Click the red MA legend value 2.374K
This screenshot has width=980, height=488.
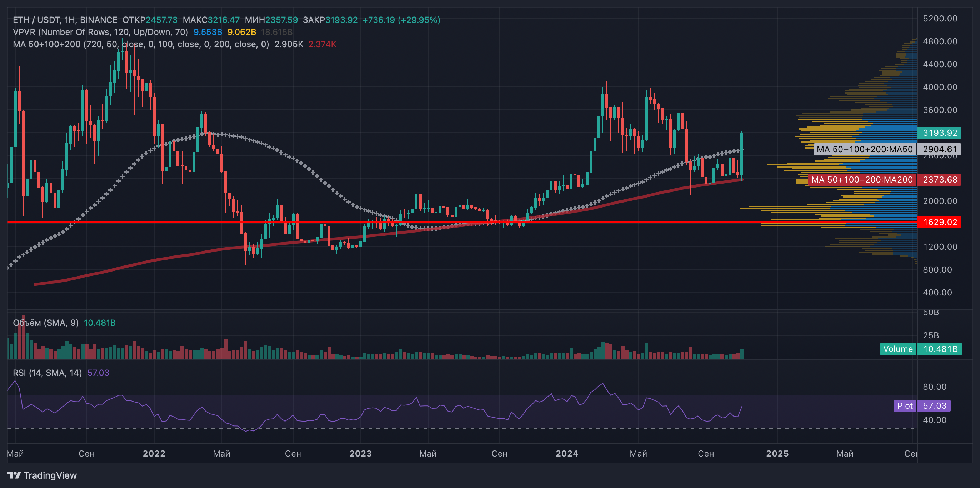(322, 44)
